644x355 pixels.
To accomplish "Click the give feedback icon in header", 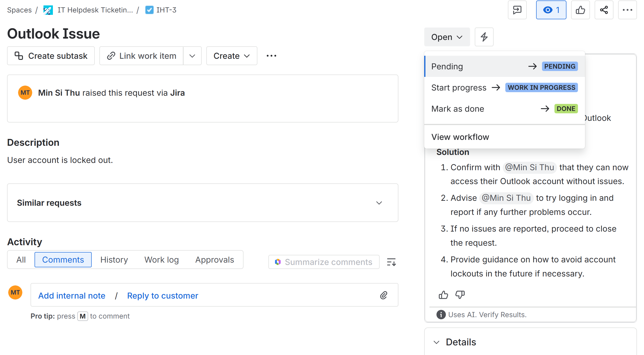I will (517, 10).
